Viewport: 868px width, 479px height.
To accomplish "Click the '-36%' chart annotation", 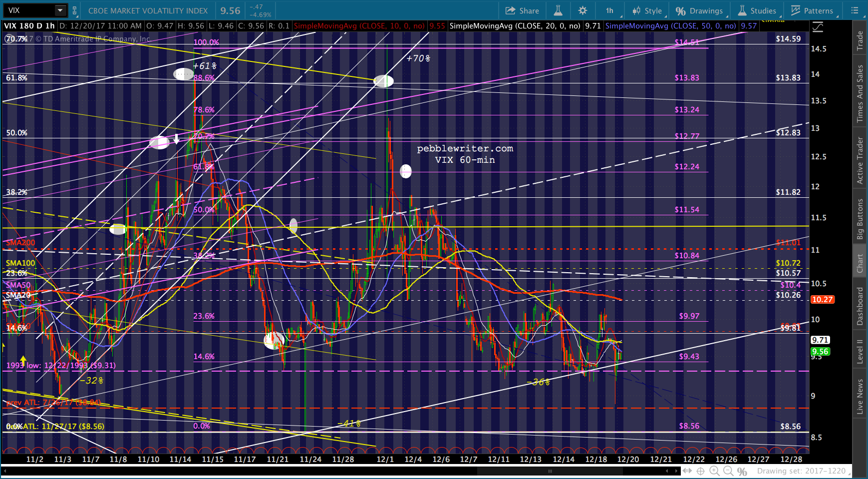I will coord(538,383).
